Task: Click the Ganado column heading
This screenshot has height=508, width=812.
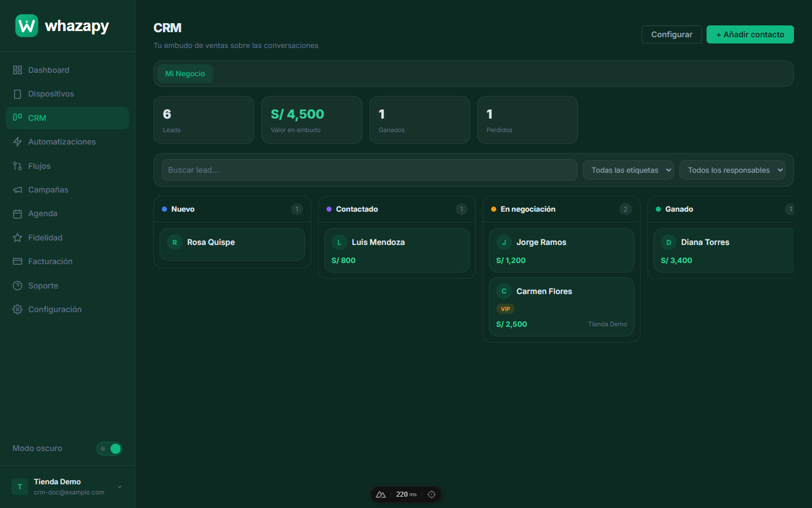Action: coord(679,209)
